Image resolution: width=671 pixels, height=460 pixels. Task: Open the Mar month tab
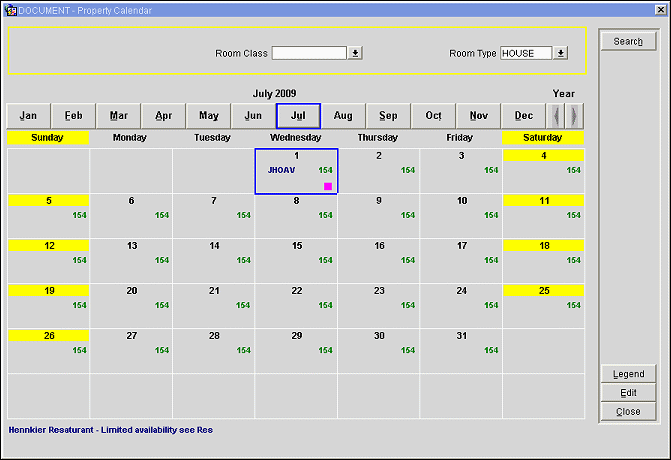point(118,116)
